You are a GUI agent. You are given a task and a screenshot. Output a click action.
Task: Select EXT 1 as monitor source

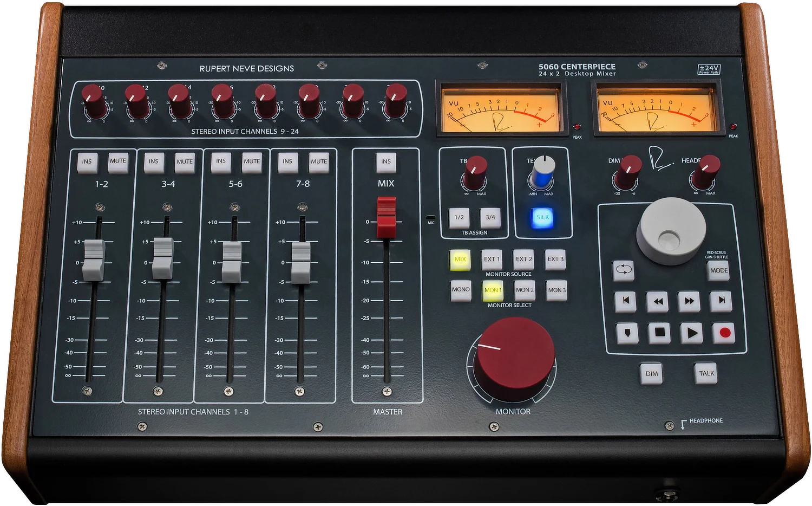click(492, 260)
